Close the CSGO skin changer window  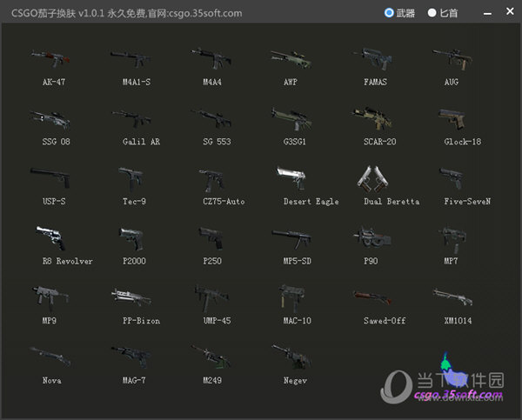pyautogui.click(x=510, y=11)
